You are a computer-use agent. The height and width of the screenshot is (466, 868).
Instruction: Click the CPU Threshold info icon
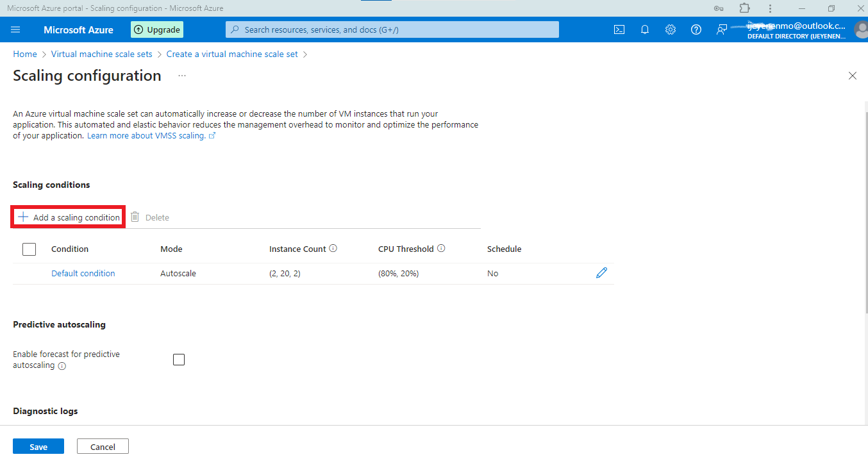click(x=441, y=249)
